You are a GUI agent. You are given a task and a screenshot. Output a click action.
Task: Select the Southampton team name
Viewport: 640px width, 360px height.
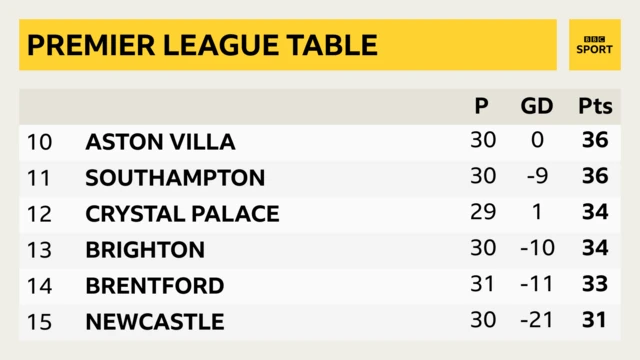click(x=176, y=178)
